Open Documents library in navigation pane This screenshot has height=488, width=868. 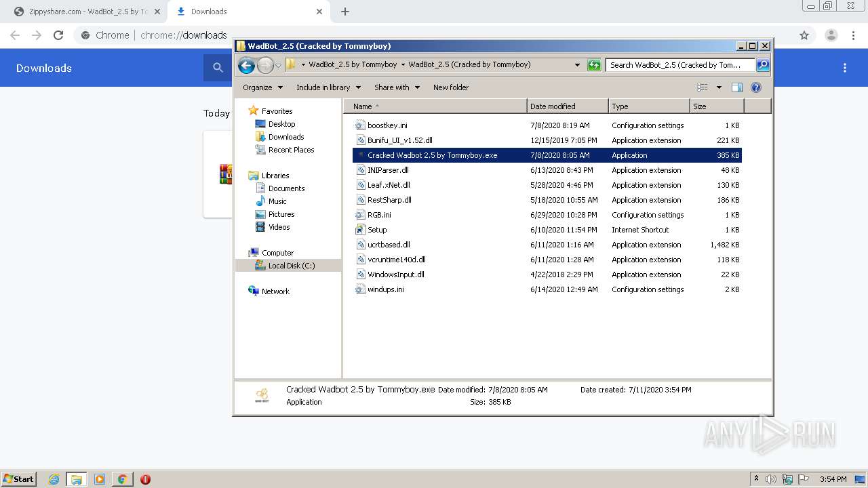pyautogui.click(x=280, y=188)
